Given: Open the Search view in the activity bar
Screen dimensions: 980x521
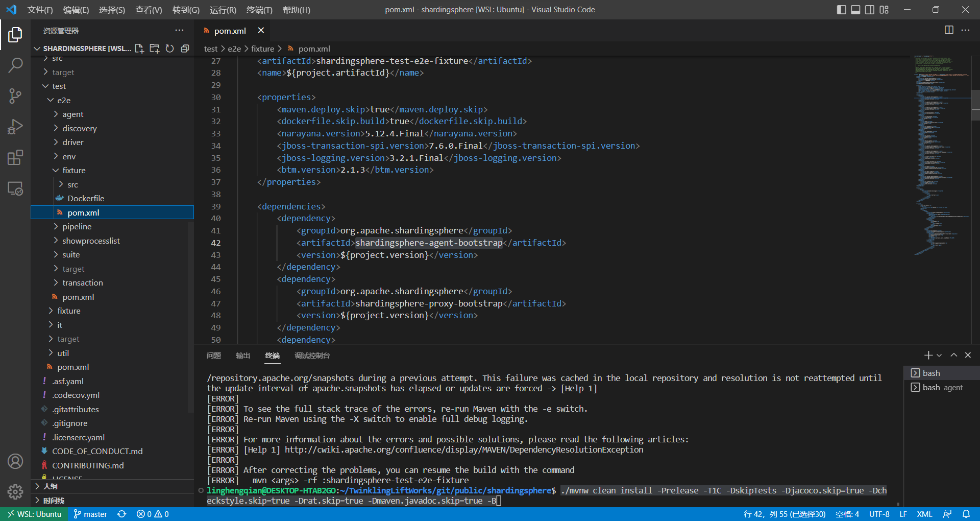Looking at the screenshot, I should click(x=15, y=65).
